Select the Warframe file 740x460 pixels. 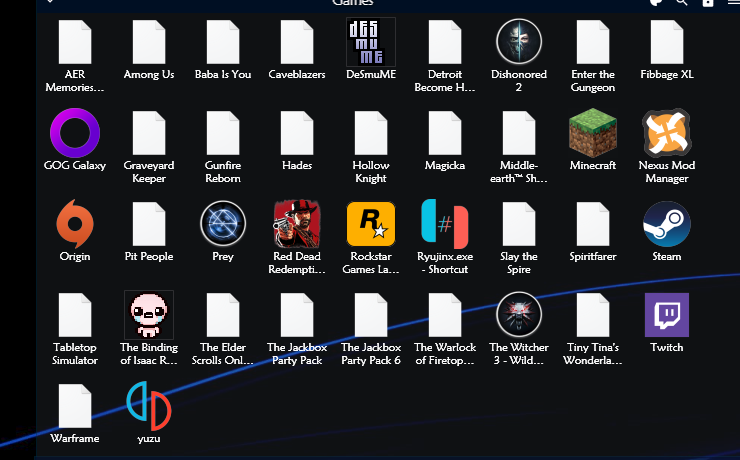click(75, 406)
